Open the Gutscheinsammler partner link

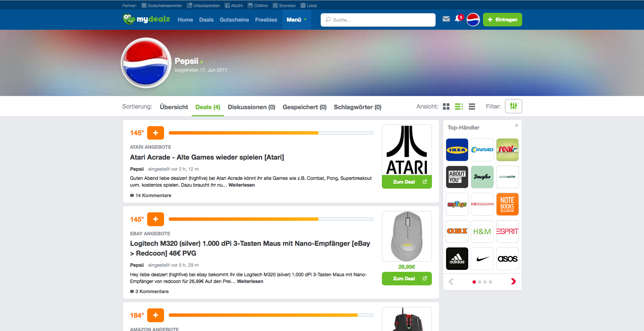point(162,5)
